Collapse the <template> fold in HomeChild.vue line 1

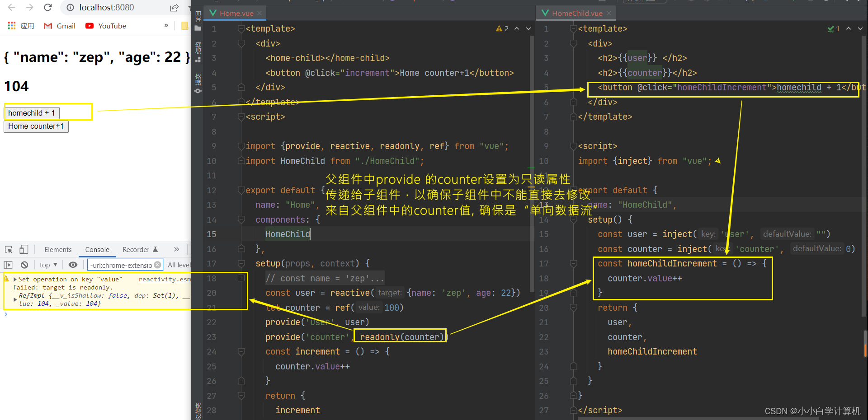pos(574,29)
